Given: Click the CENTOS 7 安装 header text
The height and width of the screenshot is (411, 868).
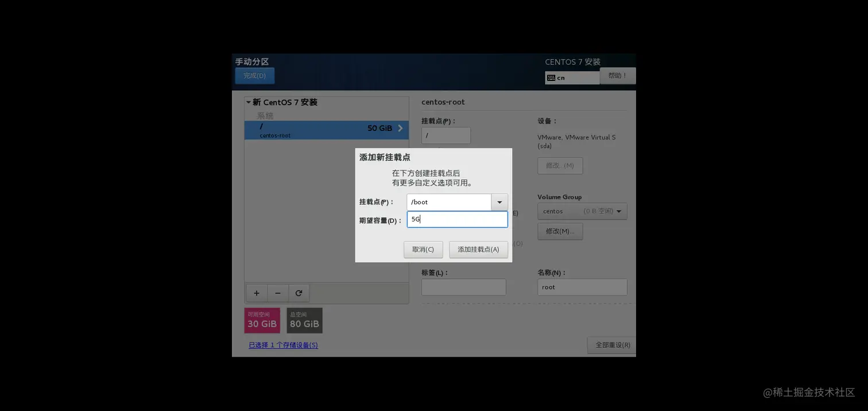Looking at the screenshot, I should tap(573, 62).
